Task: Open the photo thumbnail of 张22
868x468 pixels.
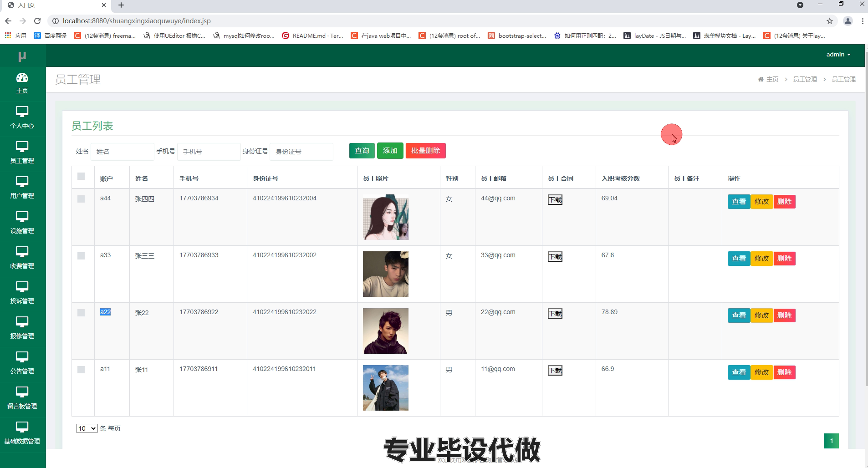Action: [386, 331]
